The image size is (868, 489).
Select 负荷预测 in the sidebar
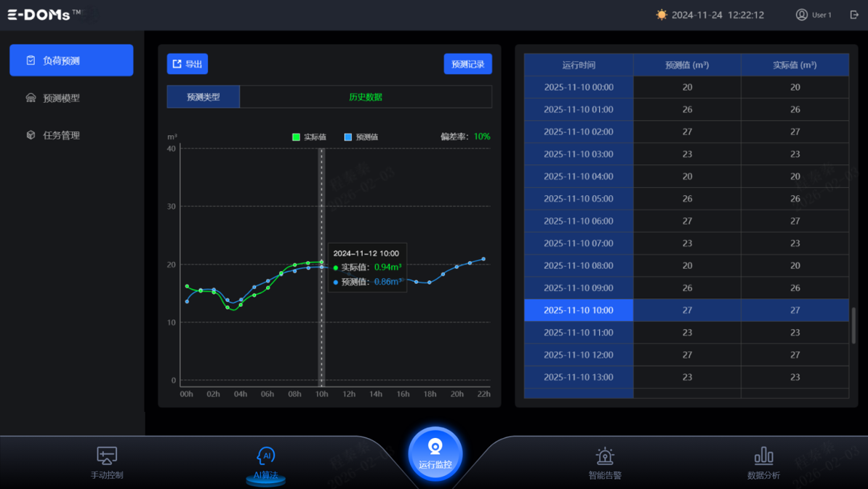click(x=71, y=60)
